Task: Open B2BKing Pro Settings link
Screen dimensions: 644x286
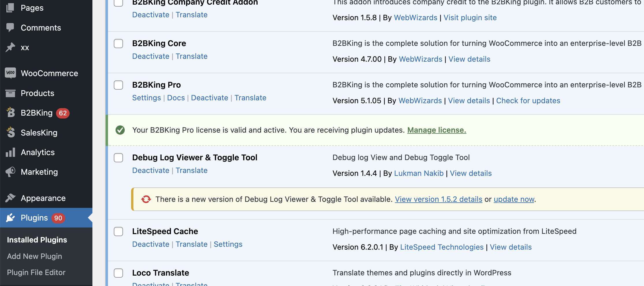Action: click(x=146, y=98)
